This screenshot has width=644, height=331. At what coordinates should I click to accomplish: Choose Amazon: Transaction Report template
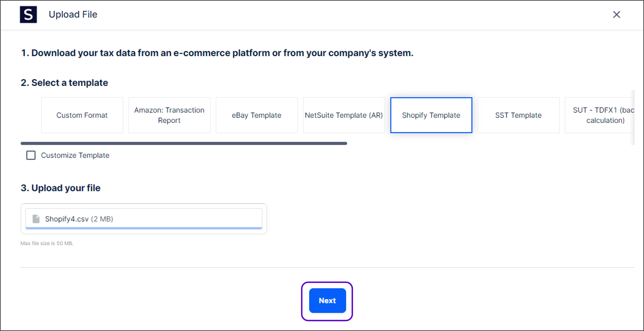click(x=169, y=115)
